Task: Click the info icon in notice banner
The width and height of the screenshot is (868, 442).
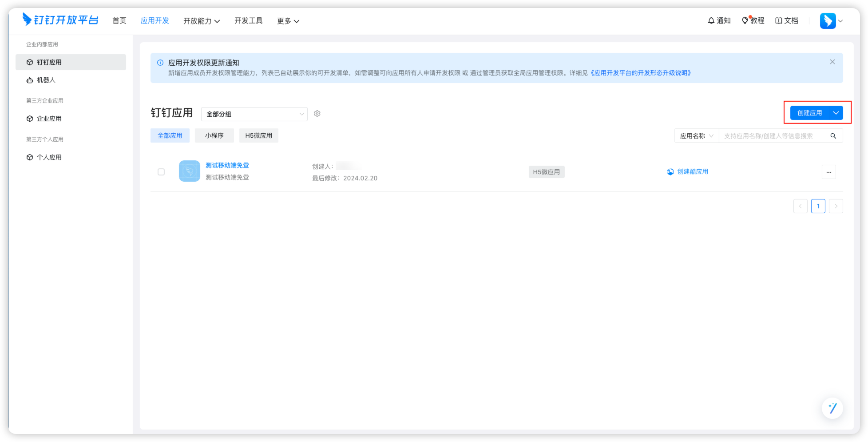Action: click(160, 63)
